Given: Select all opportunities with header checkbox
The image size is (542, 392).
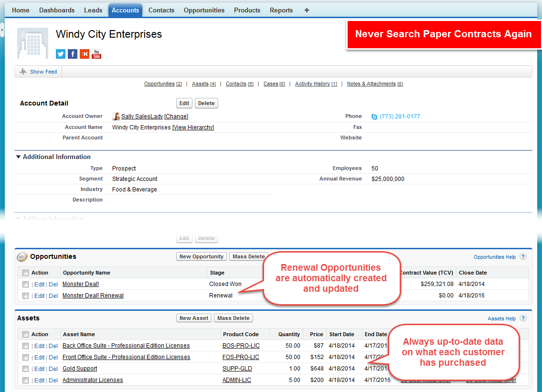Looking at the screenshot, I should [x=25, y=273].
